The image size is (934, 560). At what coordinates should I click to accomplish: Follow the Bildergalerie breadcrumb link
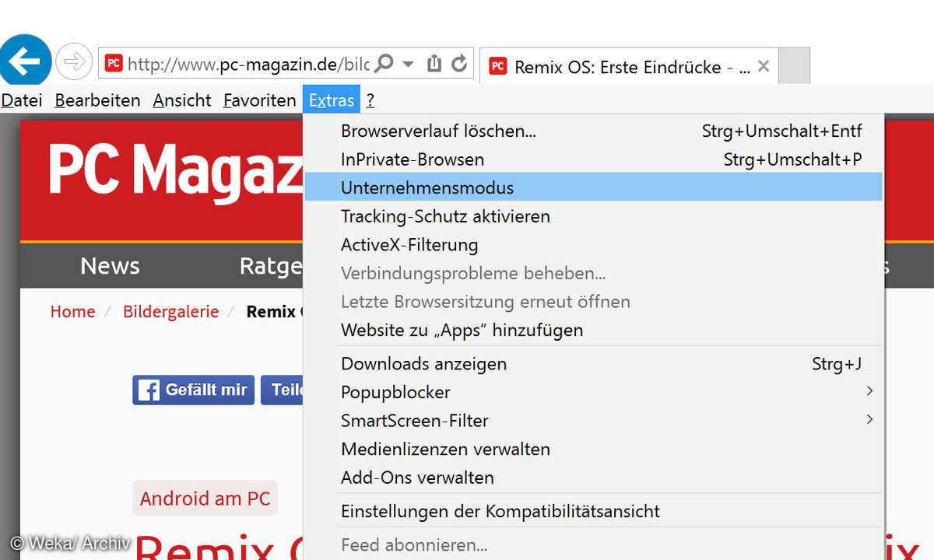click(170, 312)
